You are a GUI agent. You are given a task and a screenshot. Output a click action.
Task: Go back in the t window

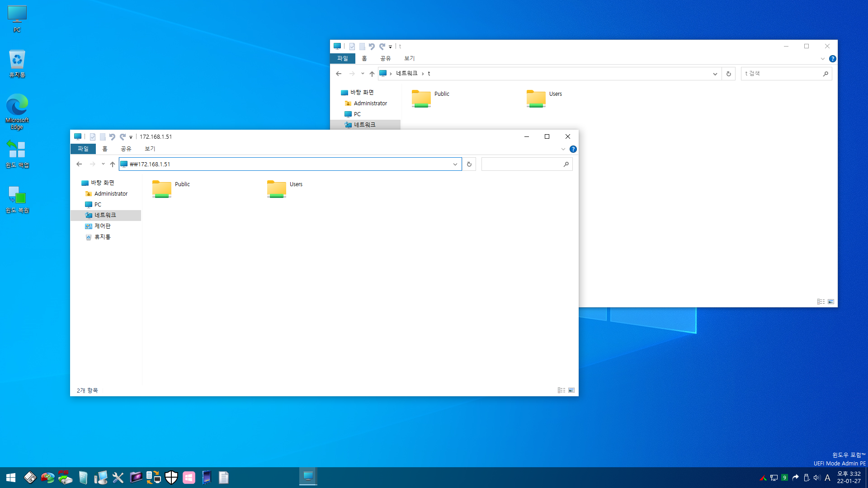coord(339,74)
